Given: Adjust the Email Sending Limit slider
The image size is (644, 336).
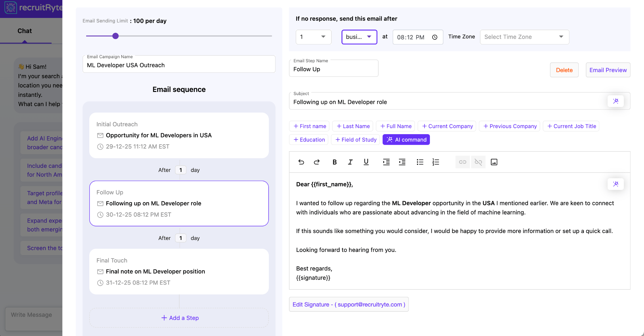Looking at the screenshot, I should pos(115,36).
